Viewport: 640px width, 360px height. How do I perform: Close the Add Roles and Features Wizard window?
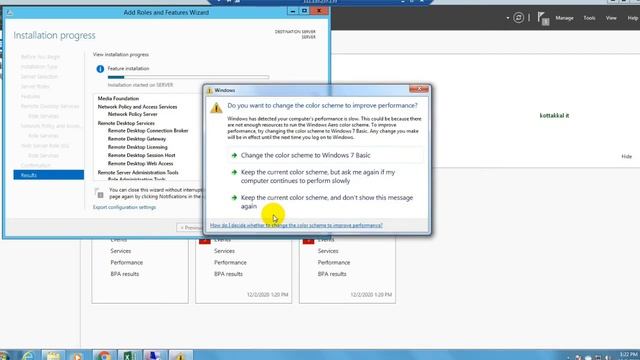click(320, 11)
